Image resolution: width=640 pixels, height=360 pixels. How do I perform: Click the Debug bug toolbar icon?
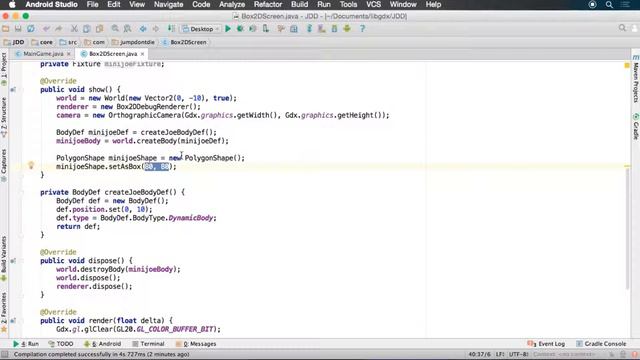[x=240, y=29]
